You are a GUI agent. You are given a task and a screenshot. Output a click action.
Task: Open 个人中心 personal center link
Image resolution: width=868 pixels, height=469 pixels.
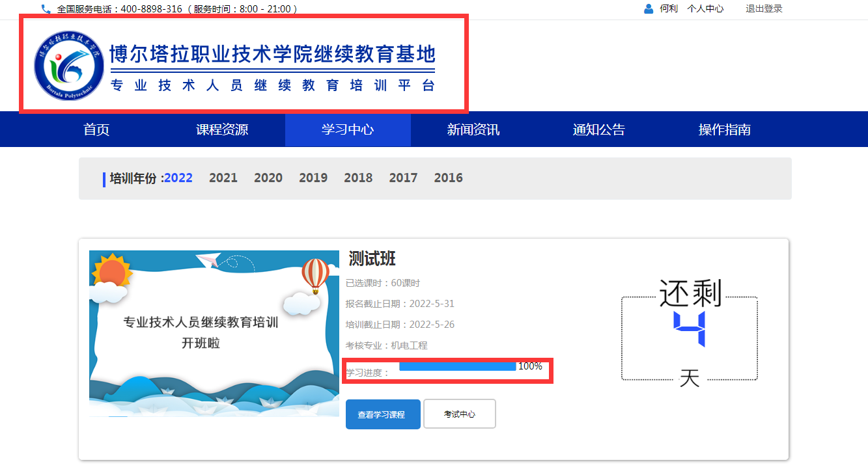click(705, 9)
